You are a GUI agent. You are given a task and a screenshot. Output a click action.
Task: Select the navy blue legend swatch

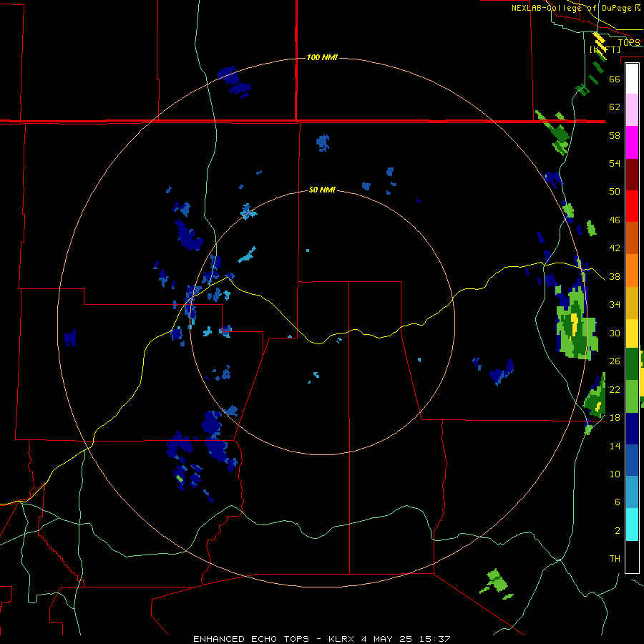(632, 429)
